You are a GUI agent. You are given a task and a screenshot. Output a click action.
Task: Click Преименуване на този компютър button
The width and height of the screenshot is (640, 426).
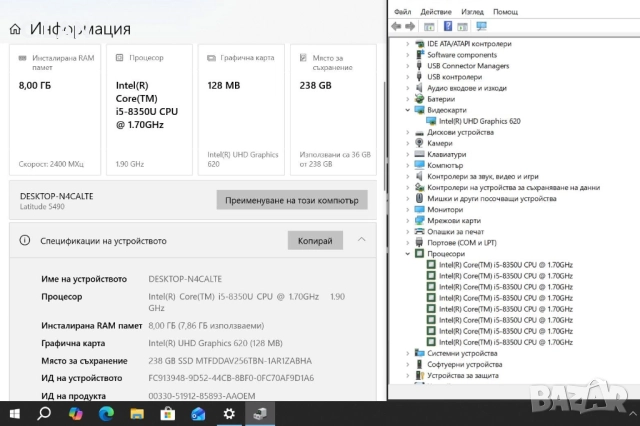(x=292, y=200)
